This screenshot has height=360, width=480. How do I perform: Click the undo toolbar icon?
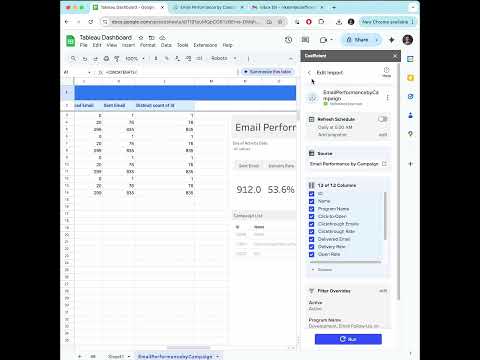coord(85,58)
